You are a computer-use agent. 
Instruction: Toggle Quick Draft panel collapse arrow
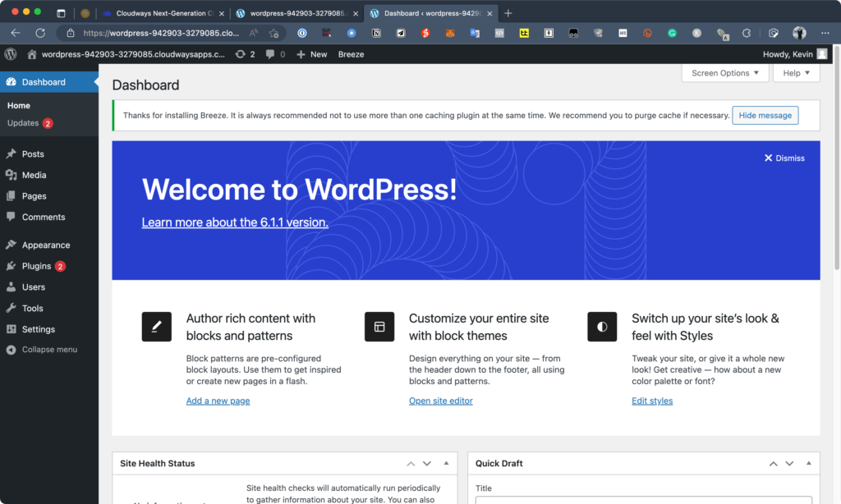pos(809,463)
